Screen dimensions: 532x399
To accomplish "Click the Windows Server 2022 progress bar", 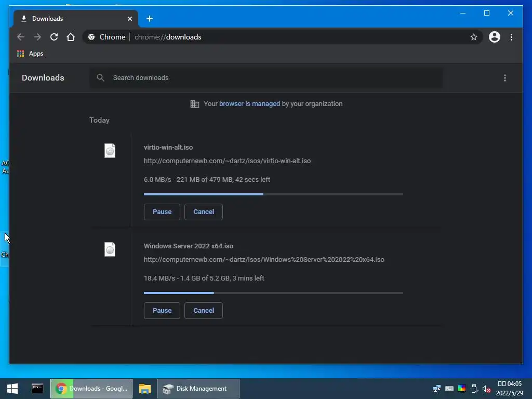I will [x=273, y=293].
